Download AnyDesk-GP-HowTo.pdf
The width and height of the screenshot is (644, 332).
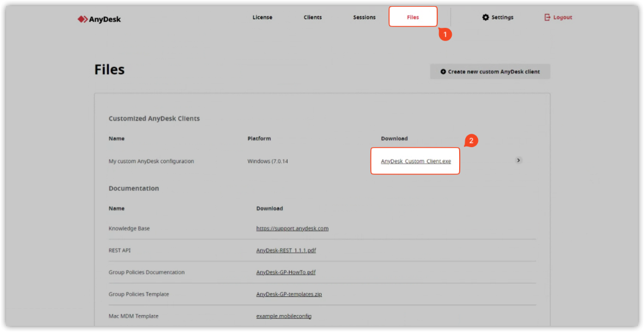[x=286, y=272]
